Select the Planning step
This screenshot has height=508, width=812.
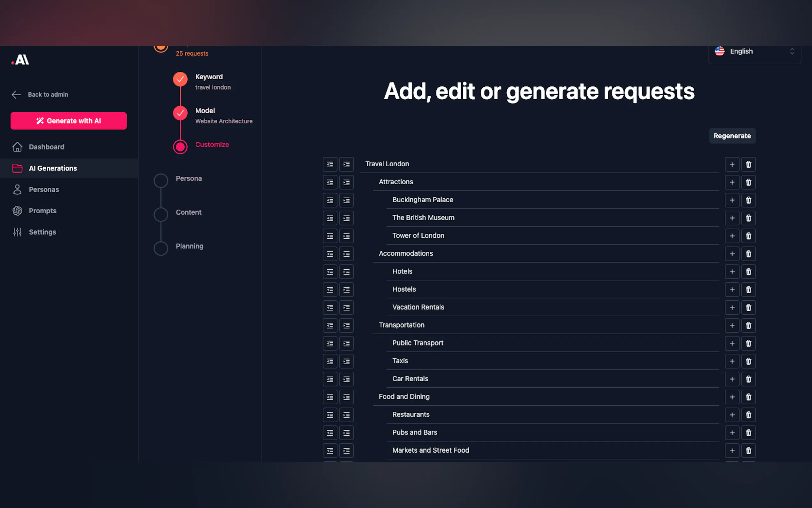pos(189,246)
